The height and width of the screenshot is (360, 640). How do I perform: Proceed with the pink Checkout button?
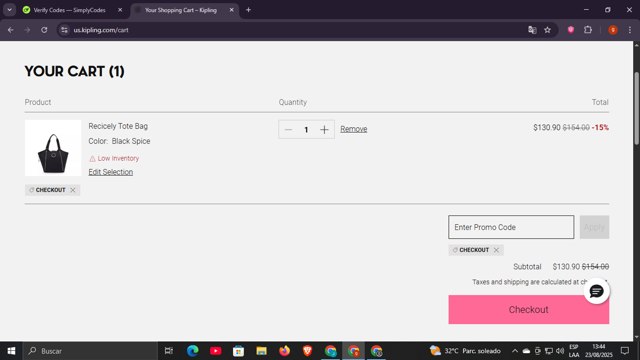(529, 309)
